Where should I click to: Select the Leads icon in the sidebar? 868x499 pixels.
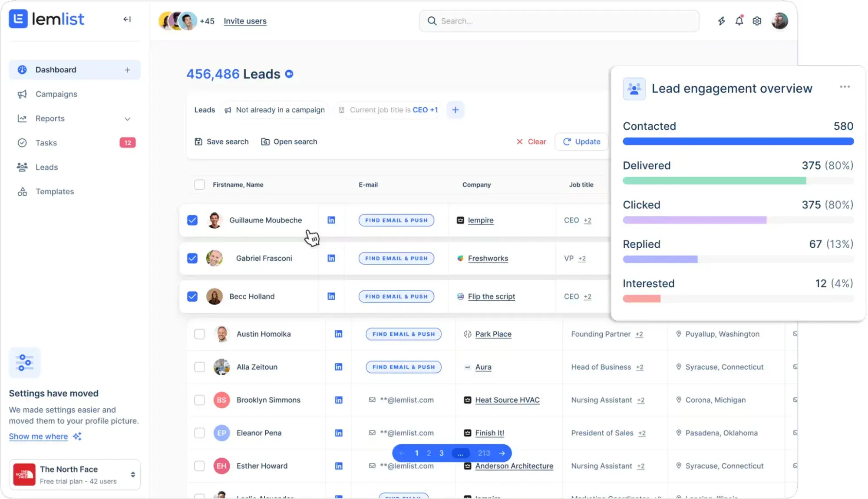22,167
